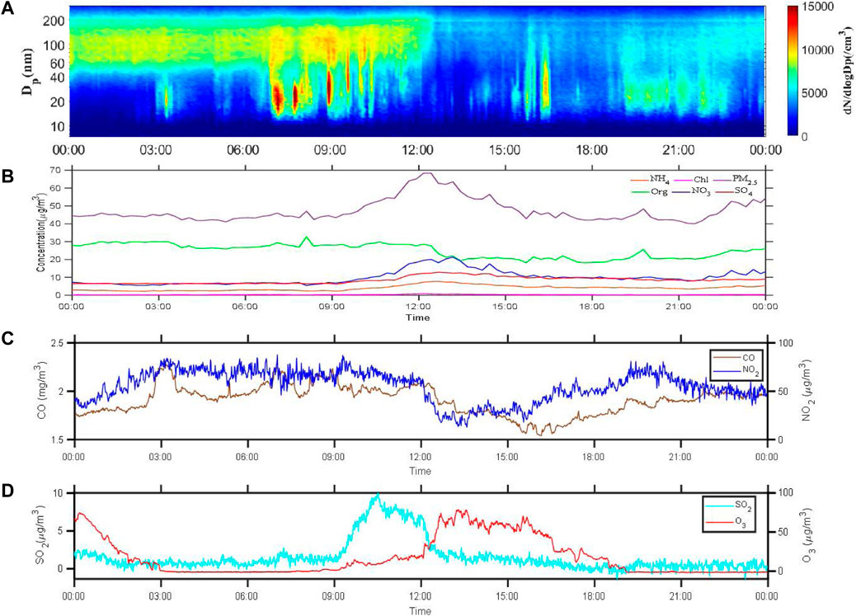Image resolution: width=856 pixels, height=616 pixels.
Task: Click the 18:00 time label under panel A
Action: (x=592, y=149)
